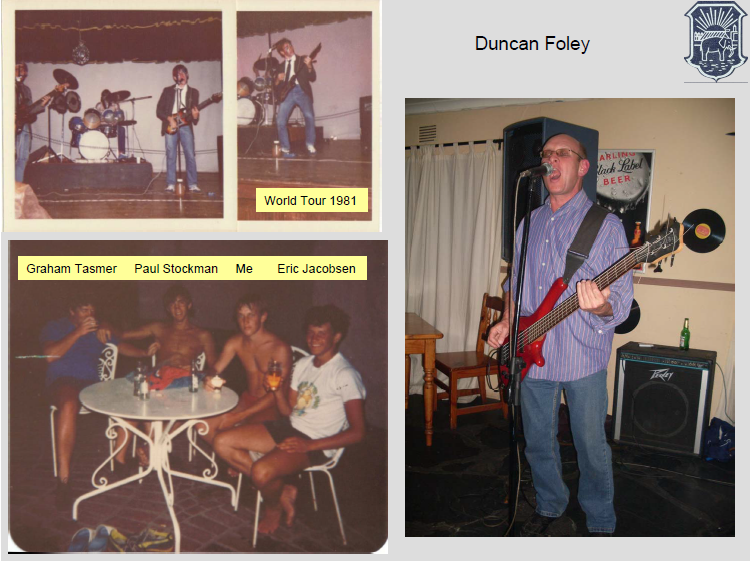Click the disco ball above stage

[80, 53]
